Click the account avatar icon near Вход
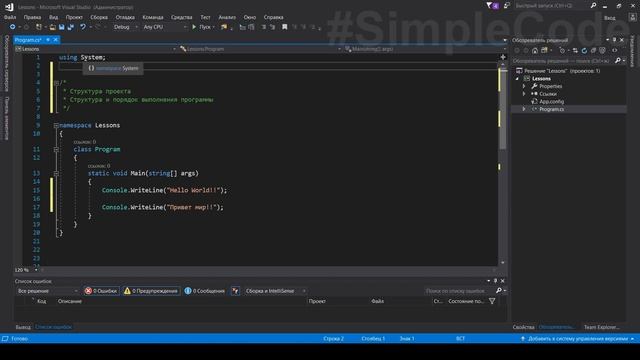 (632, 18)
